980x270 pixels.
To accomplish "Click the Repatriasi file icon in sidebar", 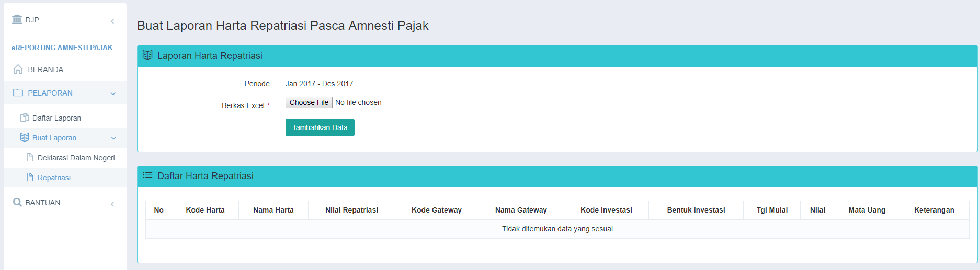I will 30,178.
